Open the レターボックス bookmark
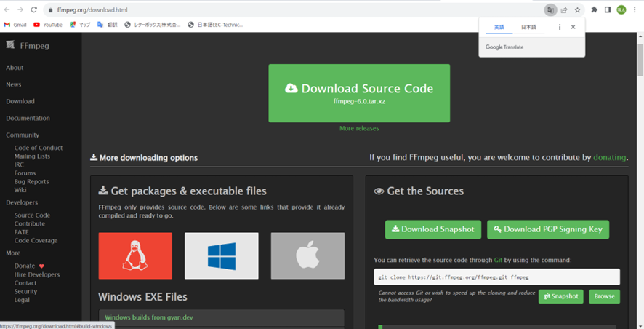 click(153, 25)
